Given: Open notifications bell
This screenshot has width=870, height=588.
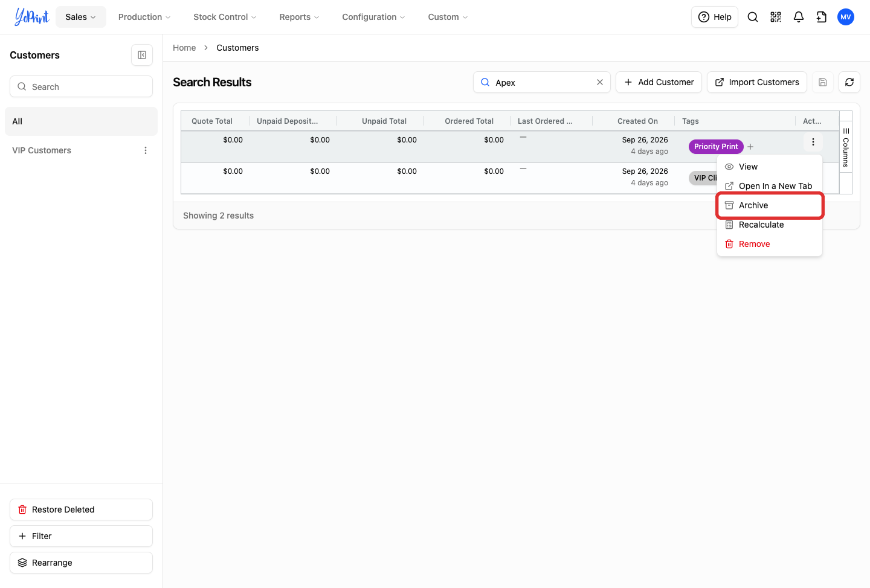Looking at the screenshot, I should pos(799,17).
